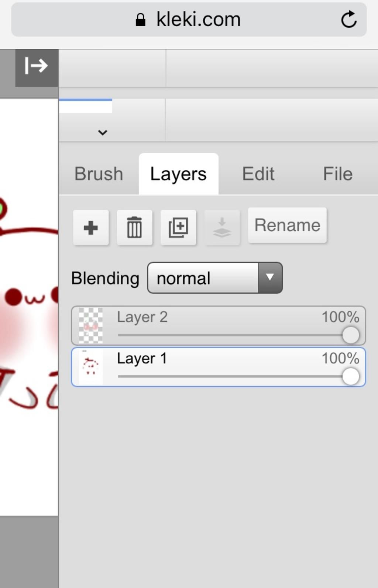Open the Blending mode dropdown
The image size is (378, 588).
(215, 278)
